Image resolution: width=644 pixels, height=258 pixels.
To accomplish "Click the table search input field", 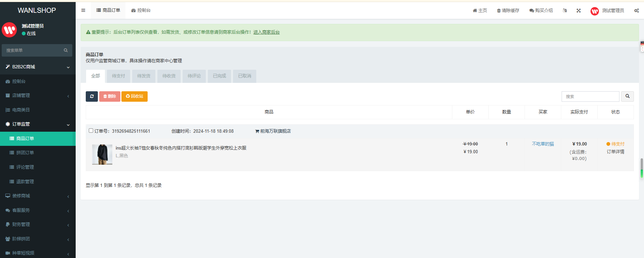I will click(590, 96).
